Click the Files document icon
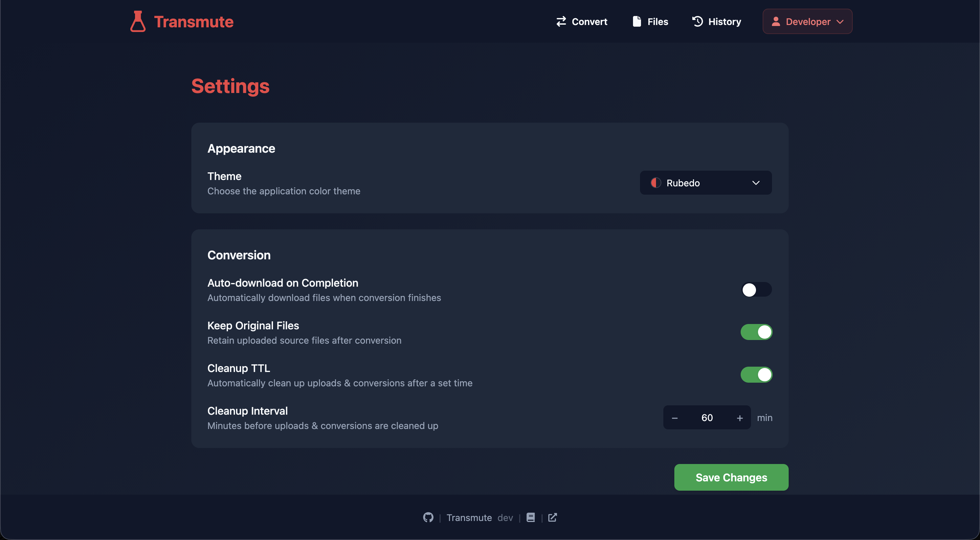This screenshot has width=980, height=540. click(636, 22)
